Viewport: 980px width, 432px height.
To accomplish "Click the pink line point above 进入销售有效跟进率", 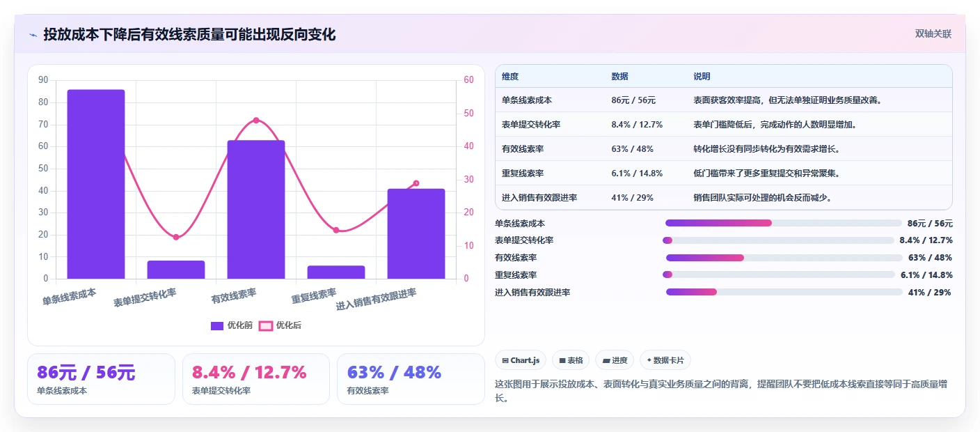I will pyautogui.click(x=416, y=183).
